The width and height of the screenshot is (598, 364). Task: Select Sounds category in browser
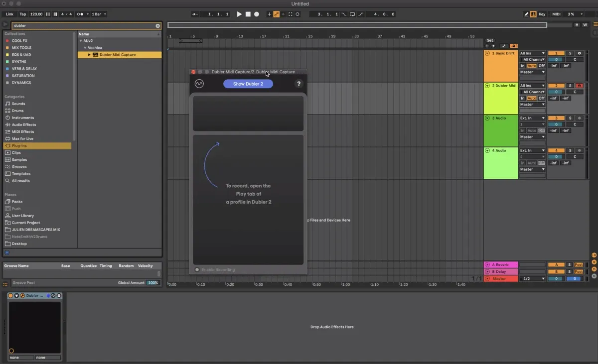tap(18, 104)
